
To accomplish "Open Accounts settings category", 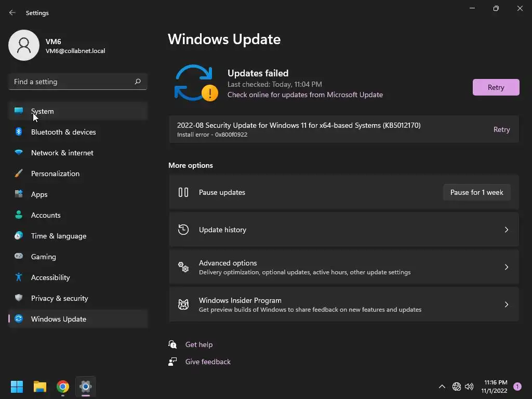I will (78, 215).
